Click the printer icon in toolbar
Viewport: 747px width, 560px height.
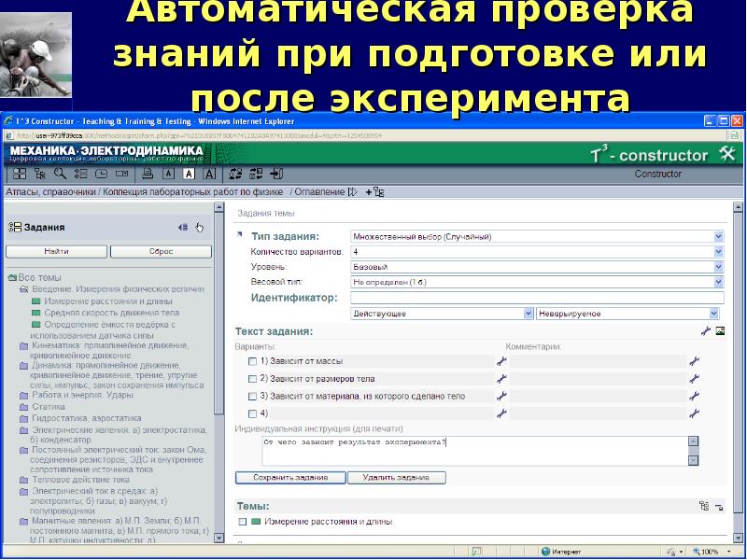click(147, 174)
